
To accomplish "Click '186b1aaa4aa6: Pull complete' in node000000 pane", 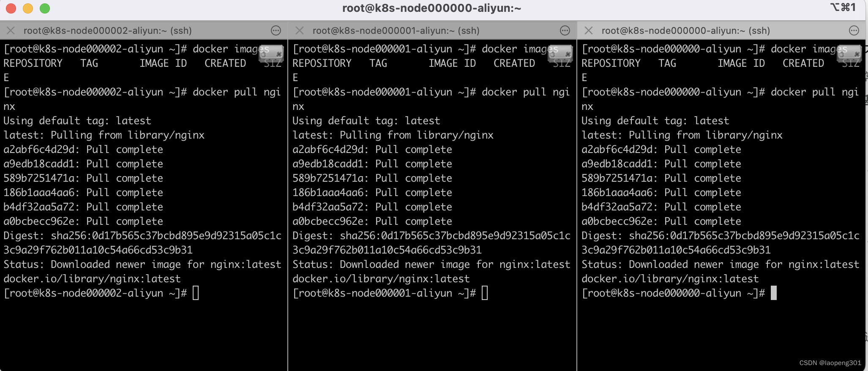I will pyautogui.click(x=661, y=193).
